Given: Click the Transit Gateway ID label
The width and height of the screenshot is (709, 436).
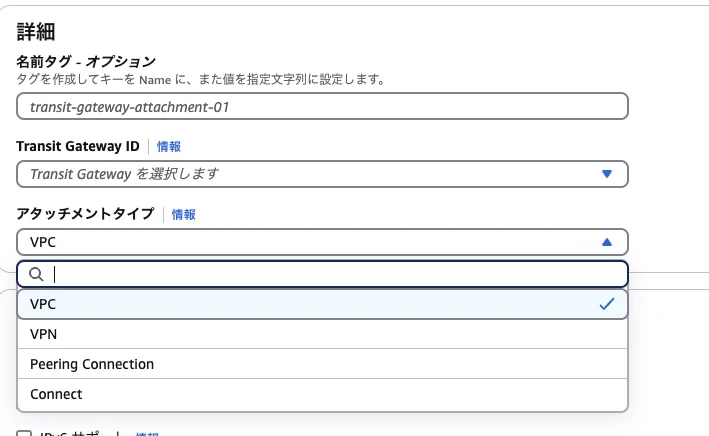Looking at the screenshot, I should pyautogui.click(x=78, y=146).
